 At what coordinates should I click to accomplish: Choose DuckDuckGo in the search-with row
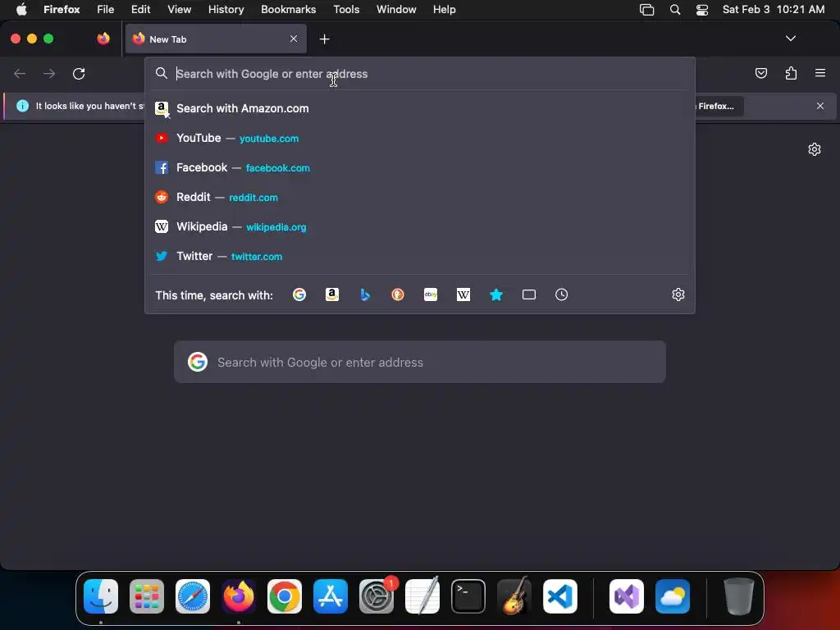pyautogui.click(x=398, y=294)
